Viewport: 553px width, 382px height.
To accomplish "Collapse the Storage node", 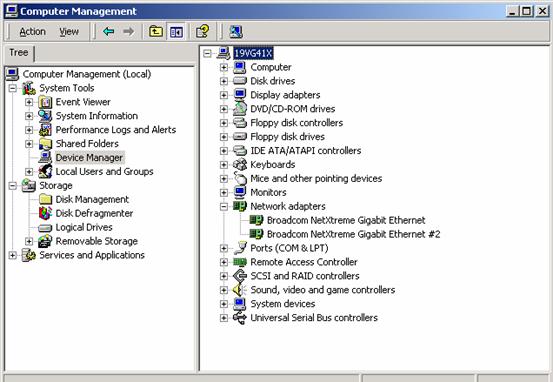I will tap(13, 186).
